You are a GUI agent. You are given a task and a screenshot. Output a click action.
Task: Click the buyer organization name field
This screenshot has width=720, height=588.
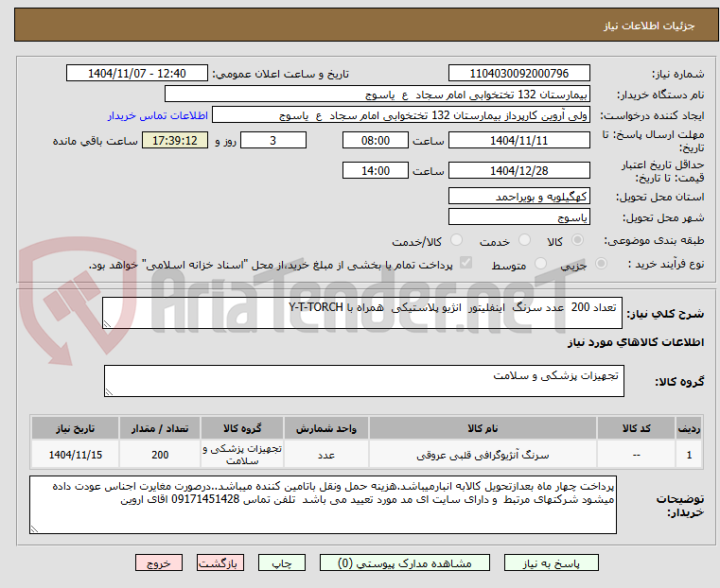(377, 95)
